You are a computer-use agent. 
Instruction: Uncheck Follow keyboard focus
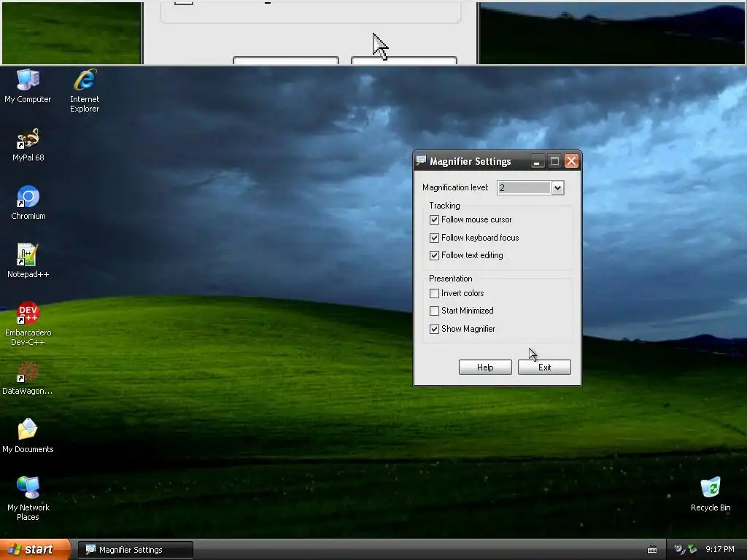pos(434,238)
